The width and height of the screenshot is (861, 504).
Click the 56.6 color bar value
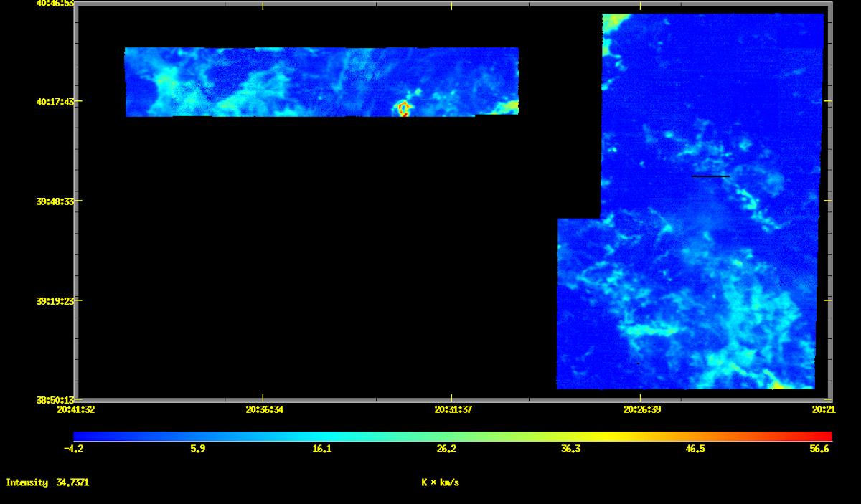[819, 449]
